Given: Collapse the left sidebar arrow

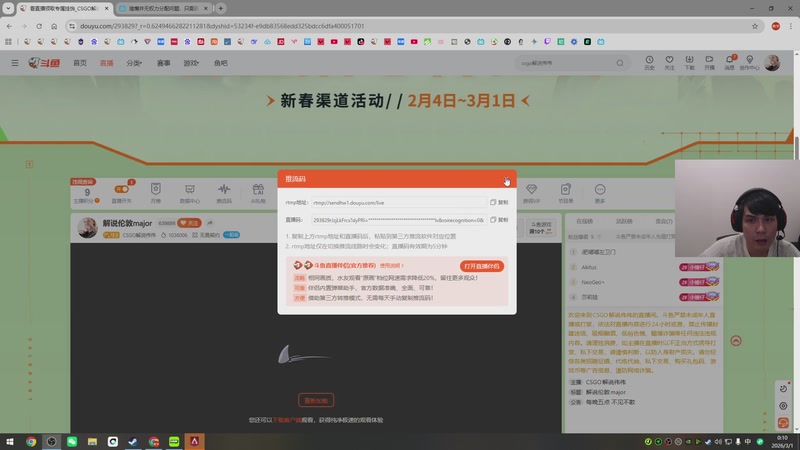Looking at the screenshot, I should 30,164.
